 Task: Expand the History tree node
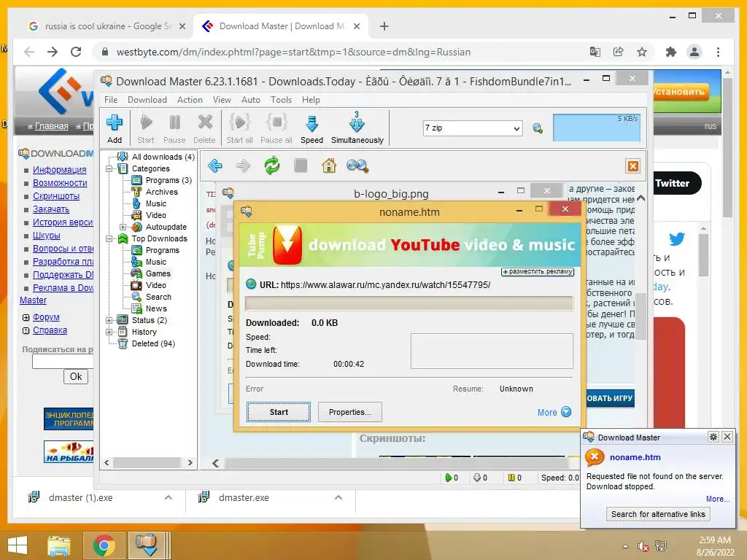(x=109, y=332)
